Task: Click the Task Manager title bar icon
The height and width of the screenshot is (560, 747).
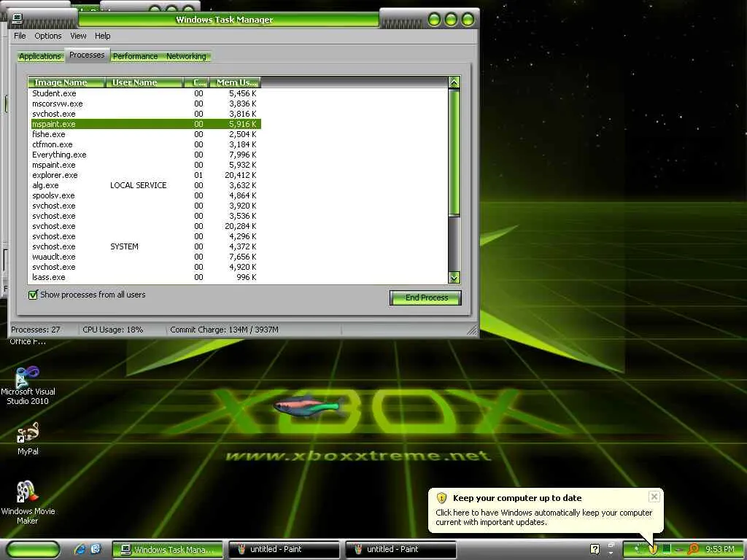Action: point(18,19)
